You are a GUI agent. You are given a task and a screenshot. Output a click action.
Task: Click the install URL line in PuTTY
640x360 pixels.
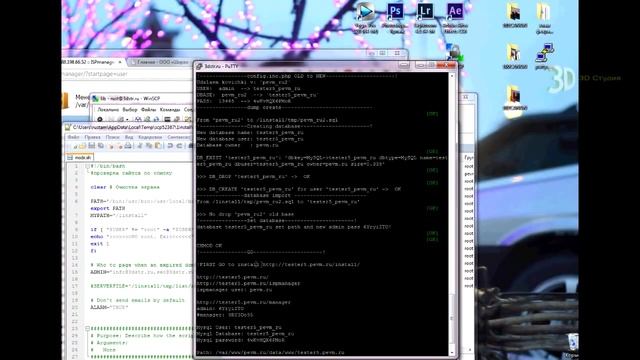[278, 264]
